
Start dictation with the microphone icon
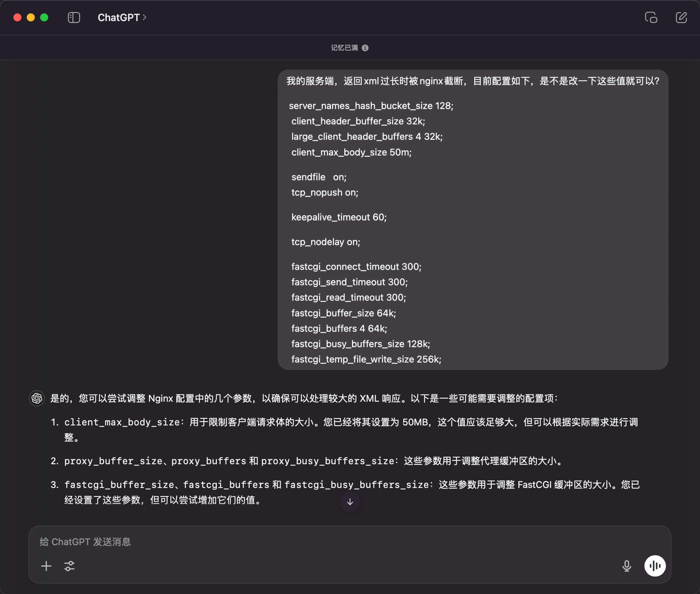pos(627,566)
